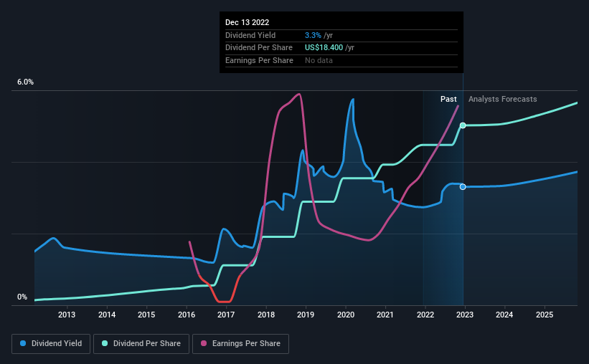Image resolution: width=589 pixels, height=364 pixels.
Task: Click the Earnings Per Share tooltip row label
Action: tap(259, 60)
